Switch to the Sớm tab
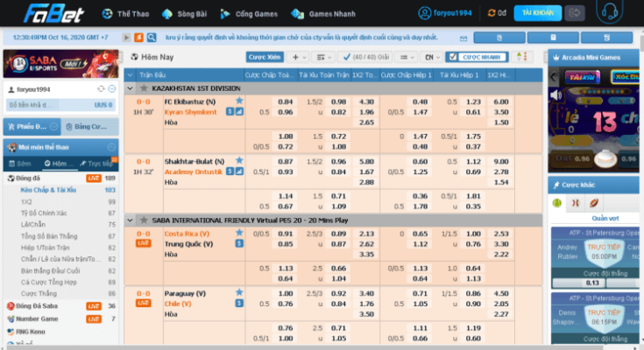 click(x=24, y=164)
